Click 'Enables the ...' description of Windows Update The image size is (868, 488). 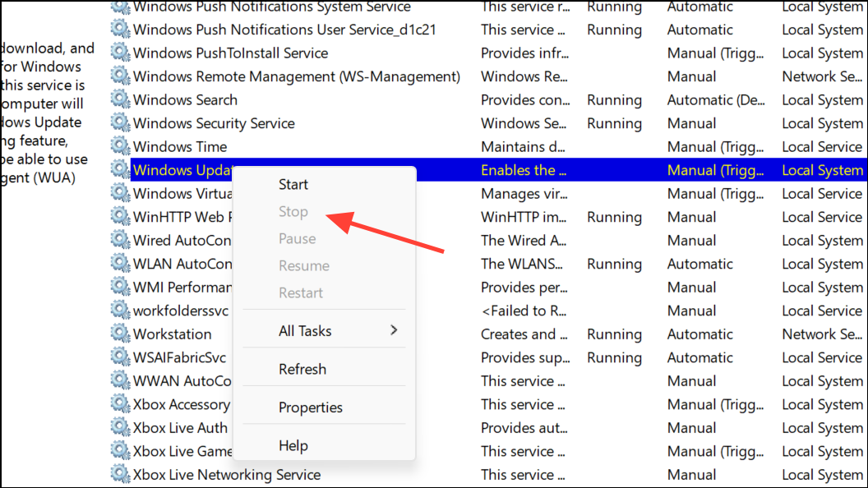(x=523, y=170)
